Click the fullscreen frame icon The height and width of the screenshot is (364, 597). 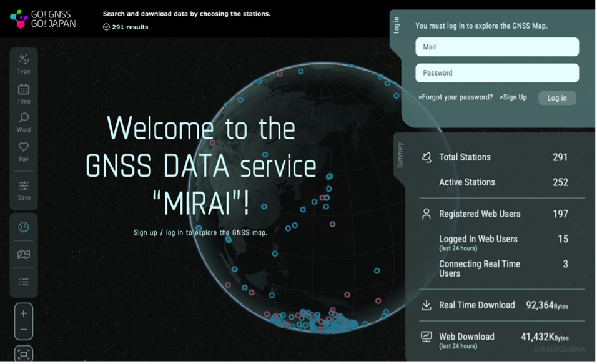pos(24,354)
